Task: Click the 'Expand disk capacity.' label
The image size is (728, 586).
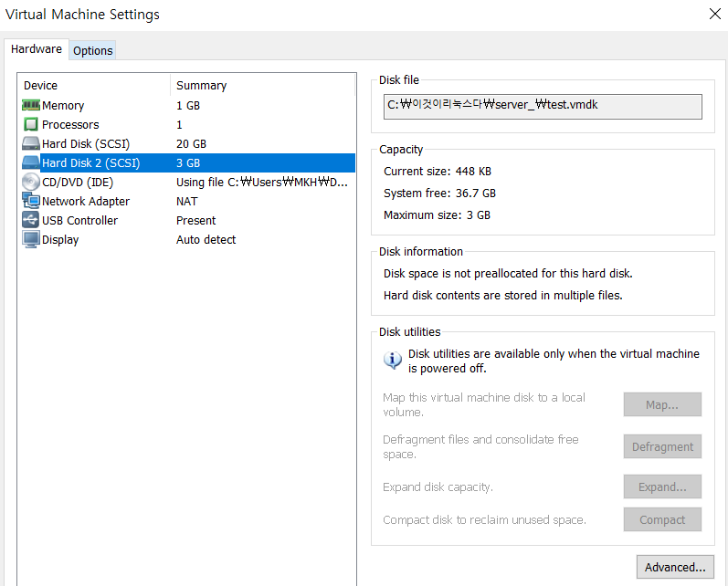Action: [438, 487]
